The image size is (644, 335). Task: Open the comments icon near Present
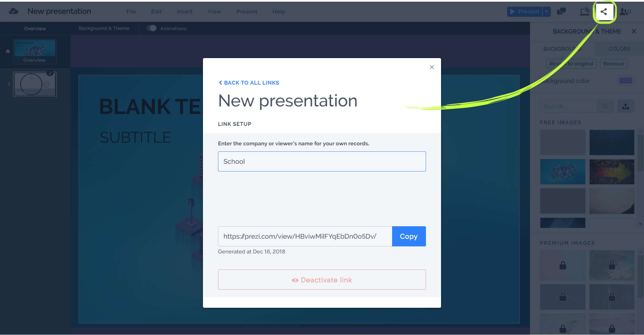pyautogui.click(x=561, y=11)
